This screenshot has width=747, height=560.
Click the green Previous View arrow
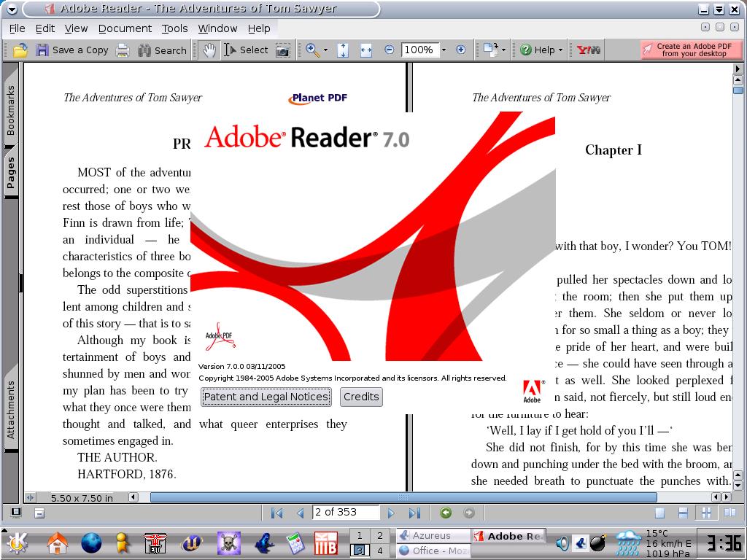click(446, 513)
